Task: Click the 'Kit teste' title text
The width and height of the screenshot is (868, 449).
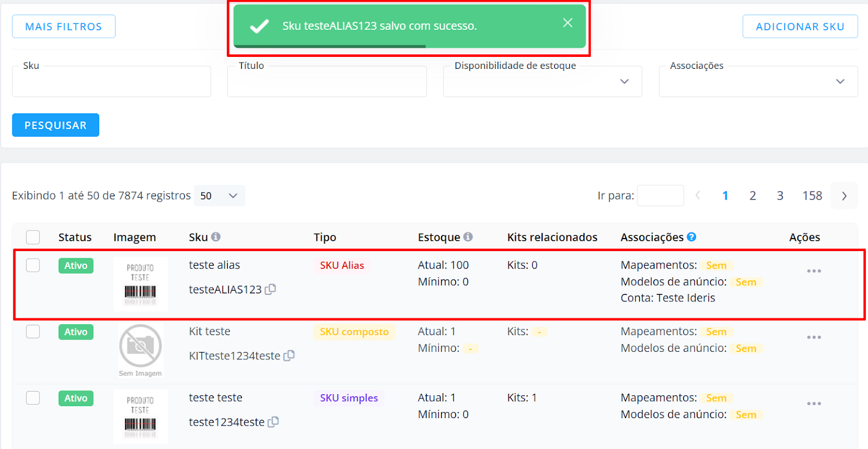Action: (209, 331)
